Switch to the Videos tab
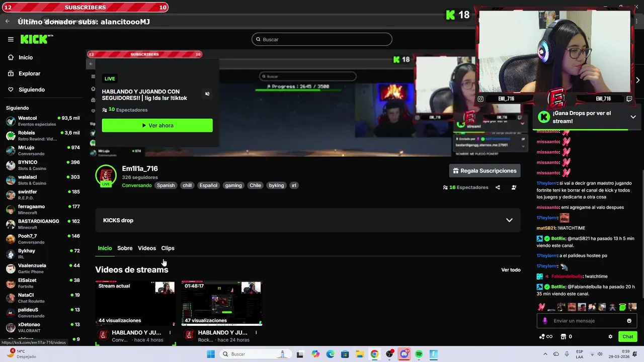The image size is (644, 362). pyautogui.click(x=147, y=248)
